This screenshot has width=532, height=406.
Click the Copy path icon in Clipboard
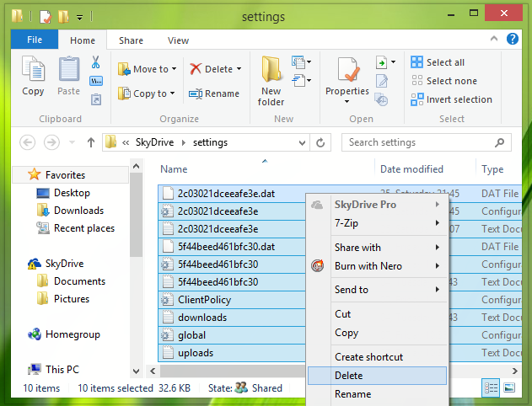click(96, 81)
